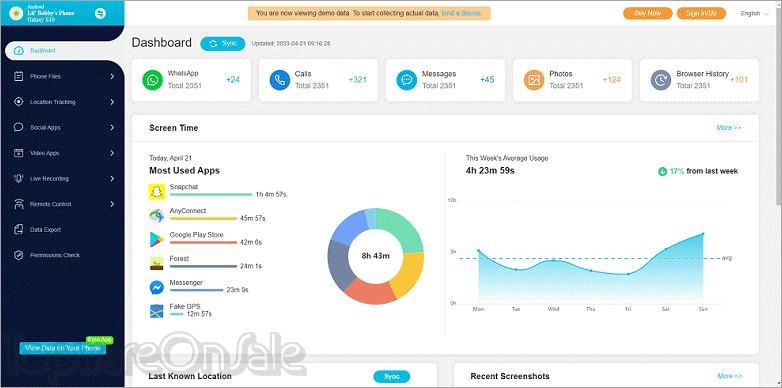Click the Buy Now button
Viewport: 782px width, 388px height.
[x=648, y=13]
